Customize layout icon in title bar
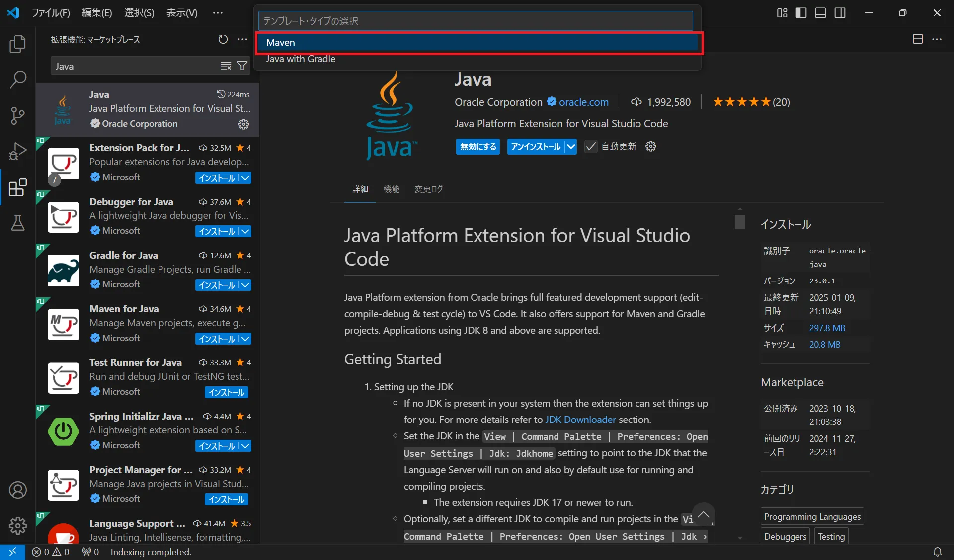This screenshot has width=954, height=560. pos(782,13)
